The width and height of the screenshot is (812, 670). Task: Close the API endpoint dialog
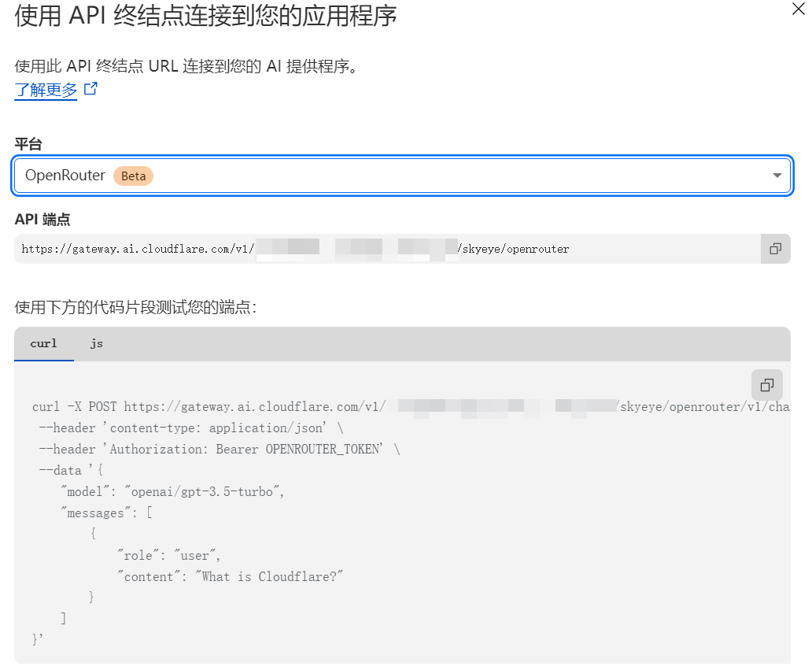click(x=799, y=9)
